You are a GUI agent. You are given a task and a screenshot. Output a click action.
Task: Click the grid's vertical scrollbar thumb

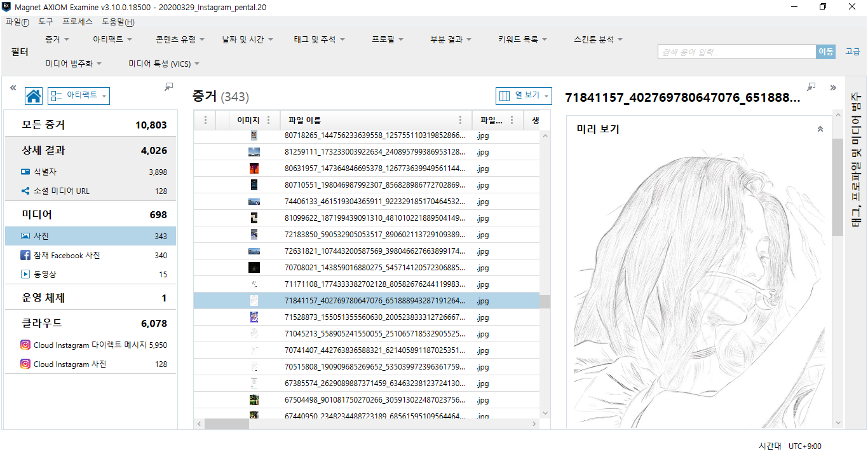click(x=545, y=301)
